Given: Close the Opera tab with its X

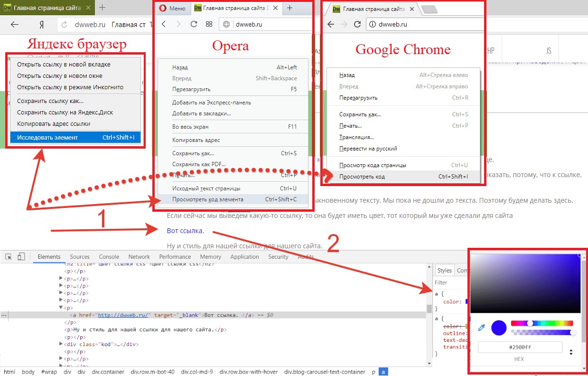Looking at the screenshot, I should [276, 8].
